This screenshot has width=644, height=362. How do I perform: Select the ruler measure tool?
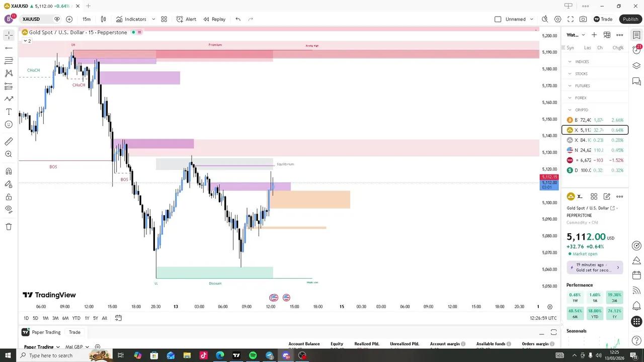9,142
